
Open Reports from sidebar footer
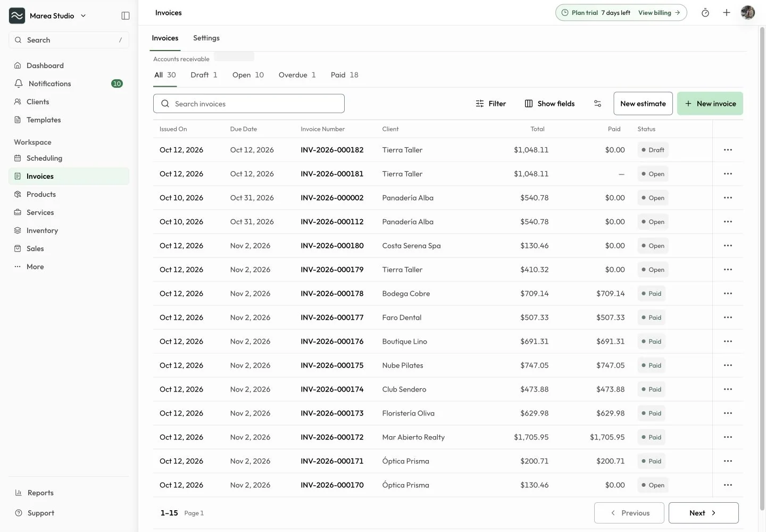pos(69,493)
